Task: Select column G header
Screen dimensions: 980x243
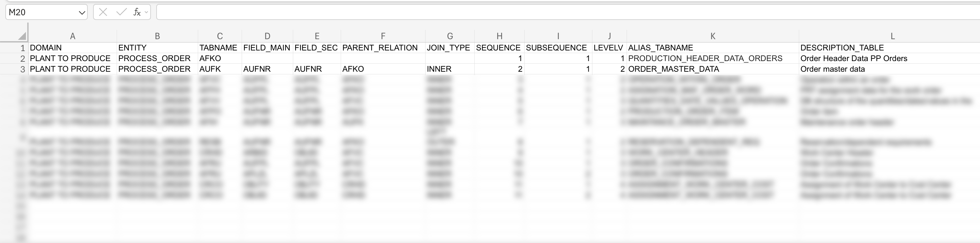Action: pyautogui.click(x=450, y=36)
